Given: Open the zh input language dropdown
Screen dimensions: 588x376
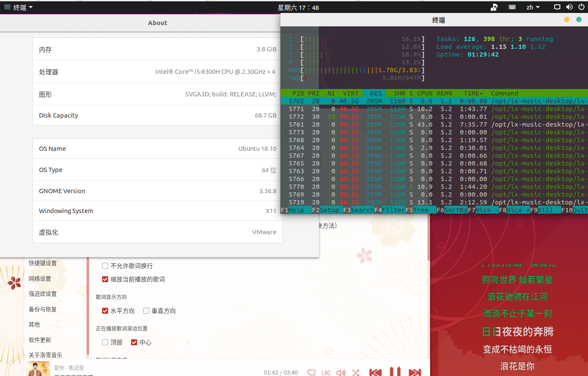Looking at the screenshot, I should click(533, 7).
